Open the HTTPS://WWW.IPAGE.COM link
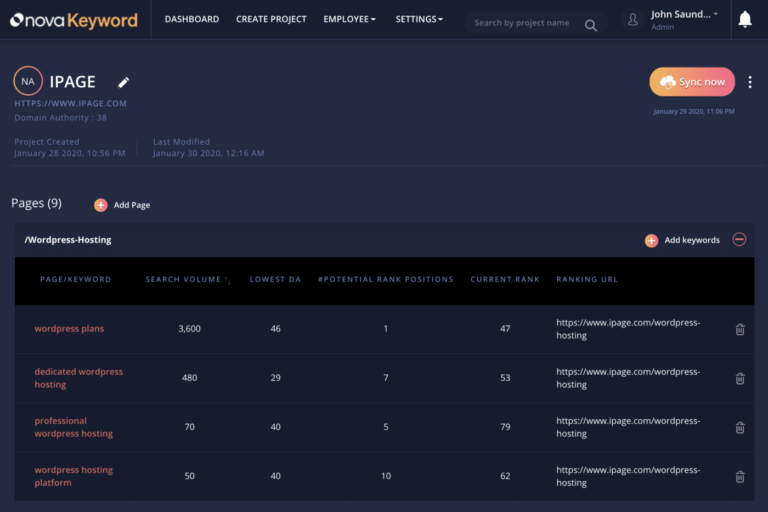 point(71,103)
